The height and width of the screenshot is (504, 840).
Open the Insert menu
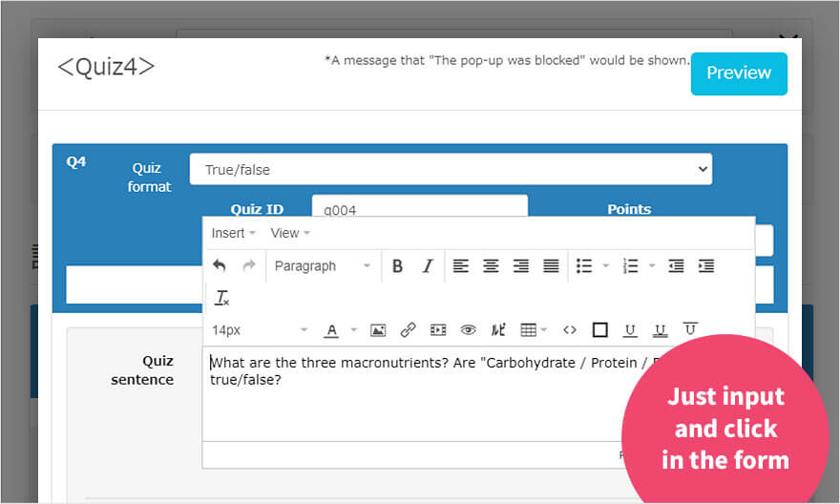(x=233, y=233)
